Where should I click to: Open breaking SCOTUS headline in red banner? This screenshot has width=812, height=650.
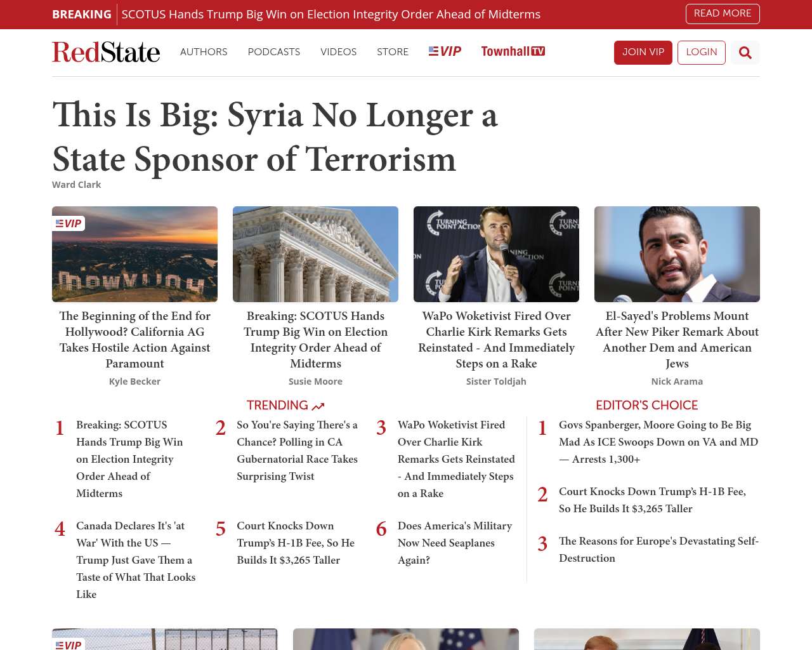point(331,14)
